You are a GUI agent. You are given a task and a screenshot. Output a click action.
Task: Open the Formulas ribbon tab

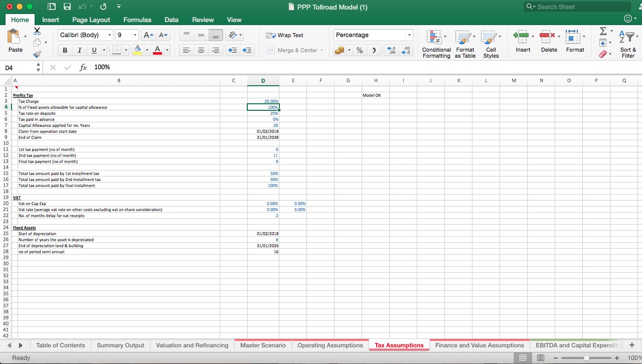[x=137, y=20]
